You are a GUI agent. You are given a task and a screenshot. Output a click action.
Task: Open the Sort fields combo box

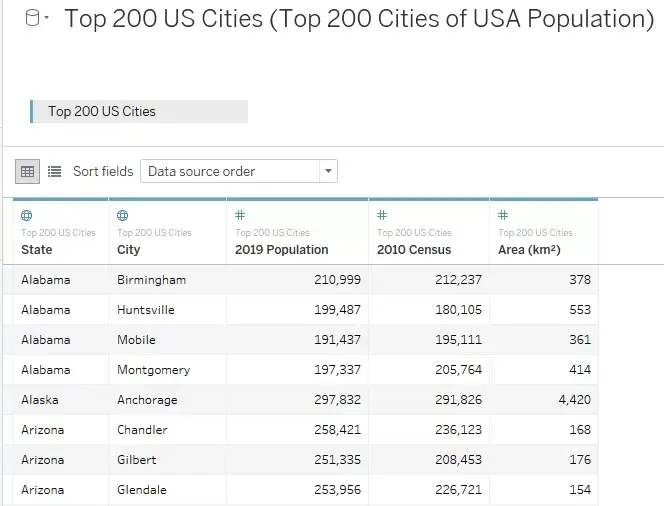239,171
